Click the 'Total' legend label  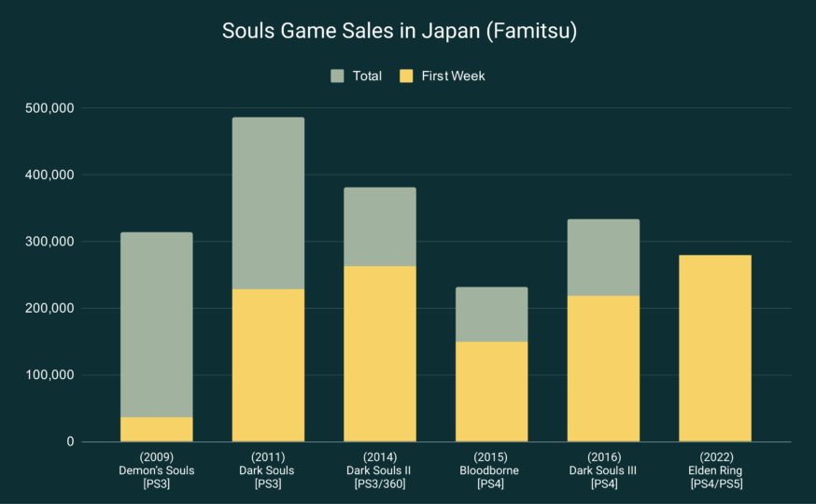367,76
